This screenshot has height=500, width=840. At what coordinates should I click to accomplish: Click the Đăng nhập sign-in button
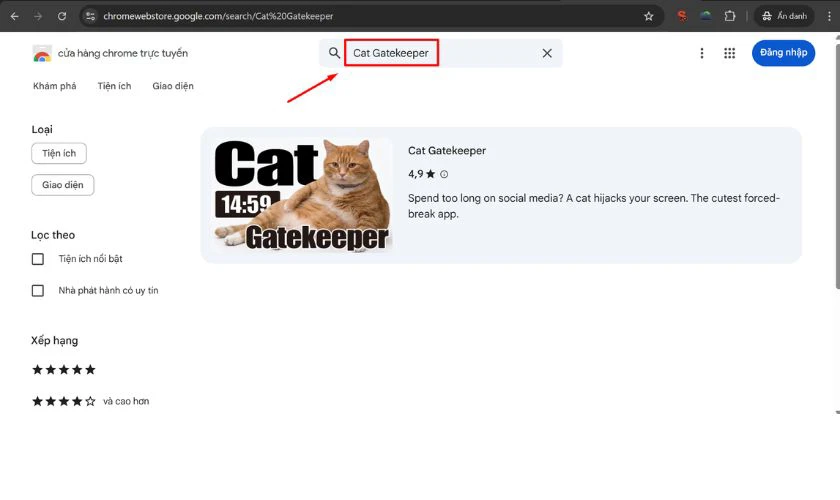click(783, 53)
